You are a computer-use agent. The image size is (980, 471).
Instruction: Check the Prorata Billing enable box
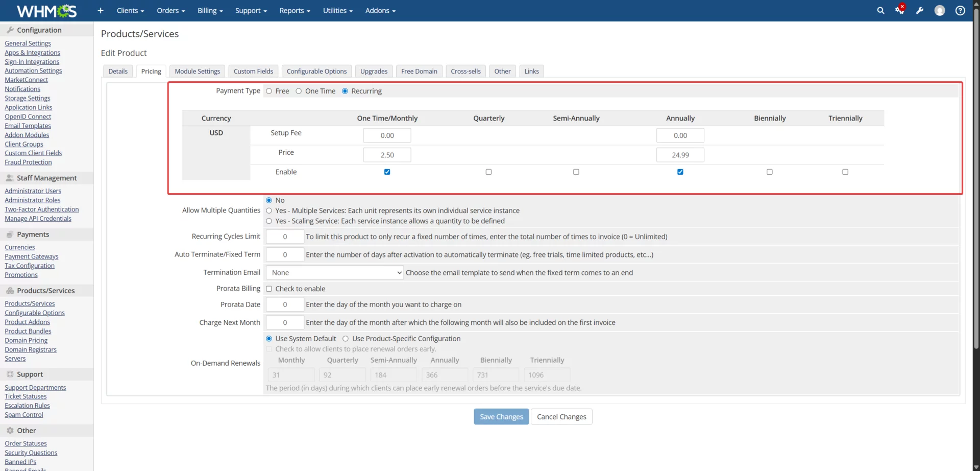(x=269, y=289)
